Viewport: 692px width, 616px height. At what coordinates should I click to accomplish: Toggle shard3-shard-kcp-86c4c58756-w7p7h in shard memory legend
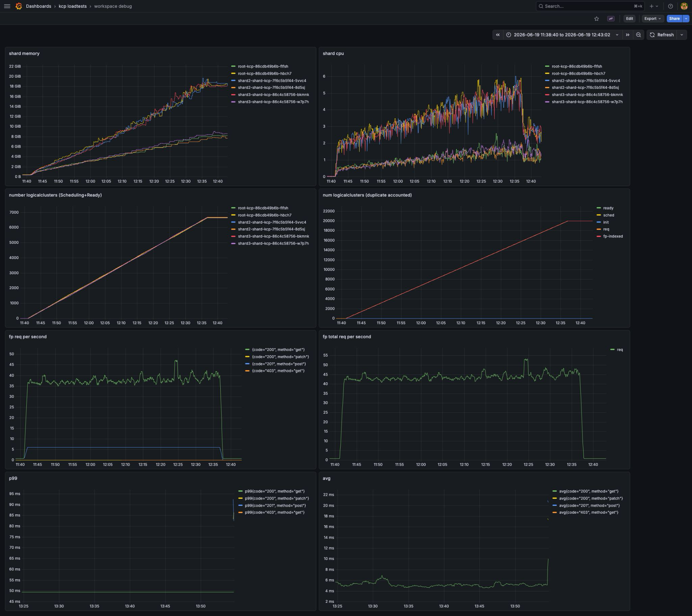point(273,102)
